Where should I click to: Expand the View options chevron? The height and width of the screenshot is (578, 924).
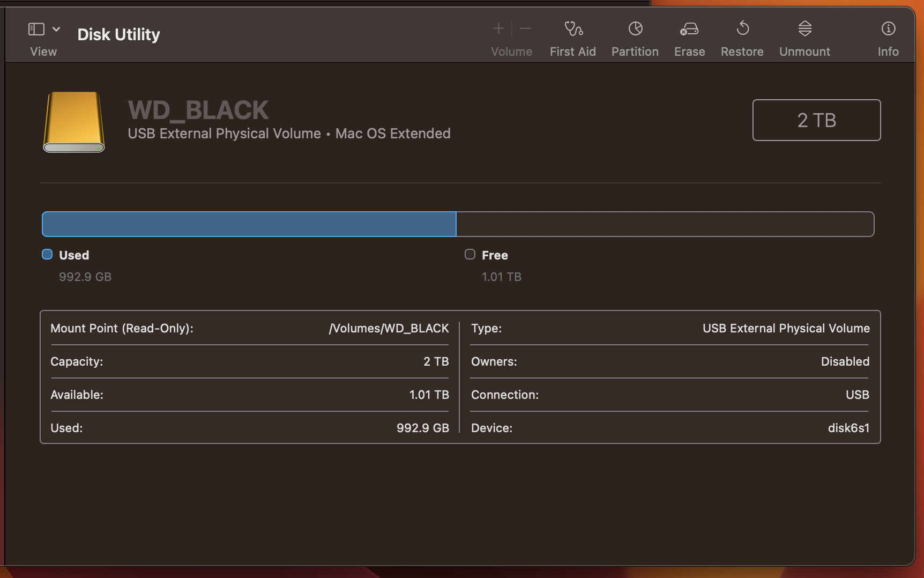point(56,29)
